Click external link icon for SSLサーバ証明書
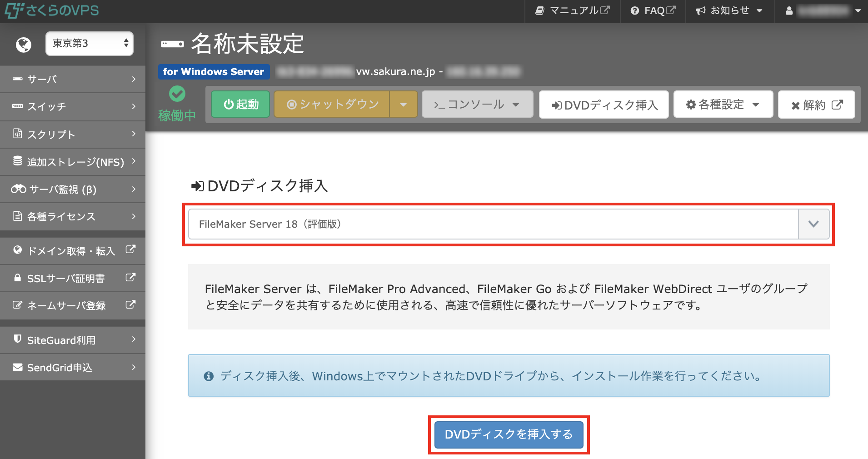 coord(130,277)
